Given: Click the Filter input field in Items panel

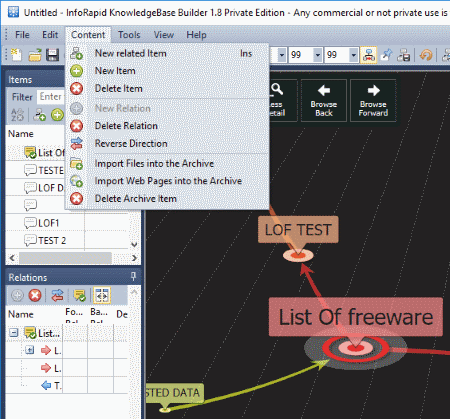Looking at the screenshot, I should pos(51,97).
